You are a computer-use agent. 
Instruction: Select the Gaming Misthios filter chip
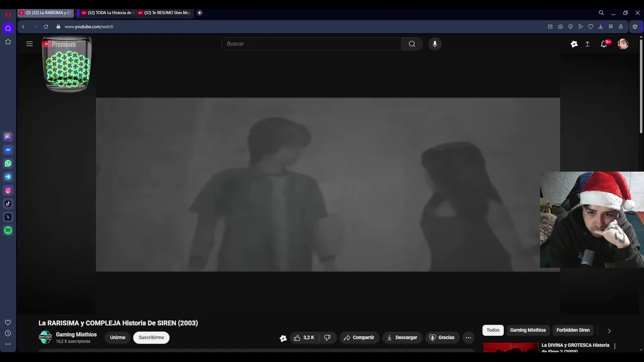pyautogui.click(x=528, y=330)
